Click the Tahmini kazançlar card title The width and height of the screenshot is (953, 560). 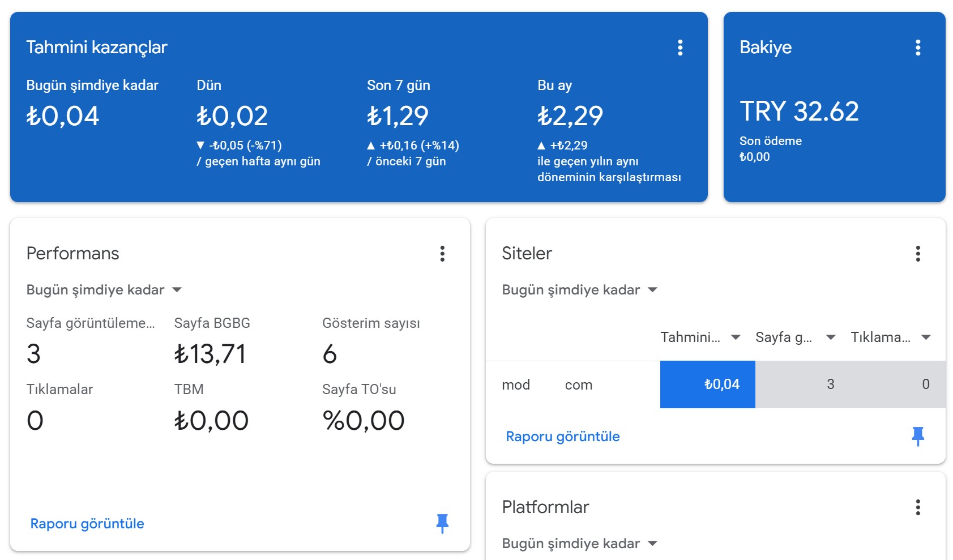pyautogui.click(x=97, y=48)
